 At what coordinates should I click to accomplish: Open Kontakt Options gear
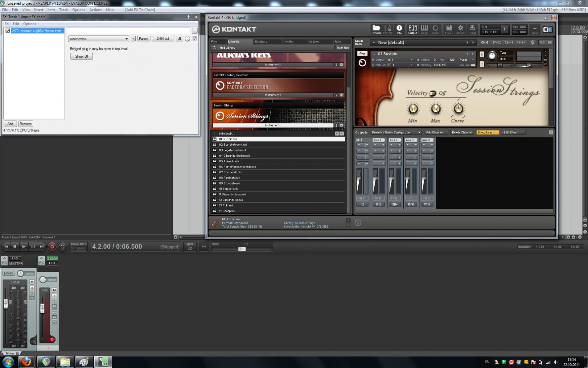[460, 29]
